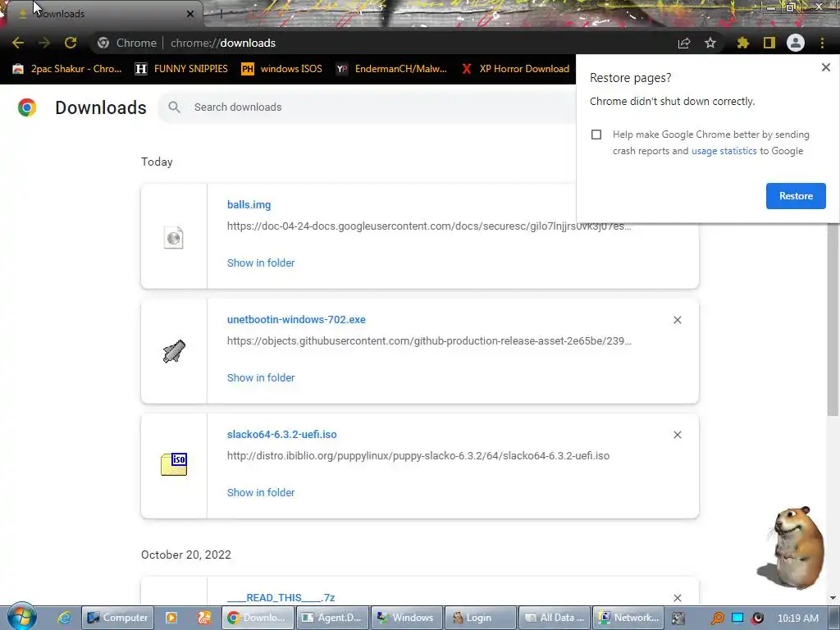
Task: Click the googleusercontent URL text for balls.img
Action: tap(429, 226)
